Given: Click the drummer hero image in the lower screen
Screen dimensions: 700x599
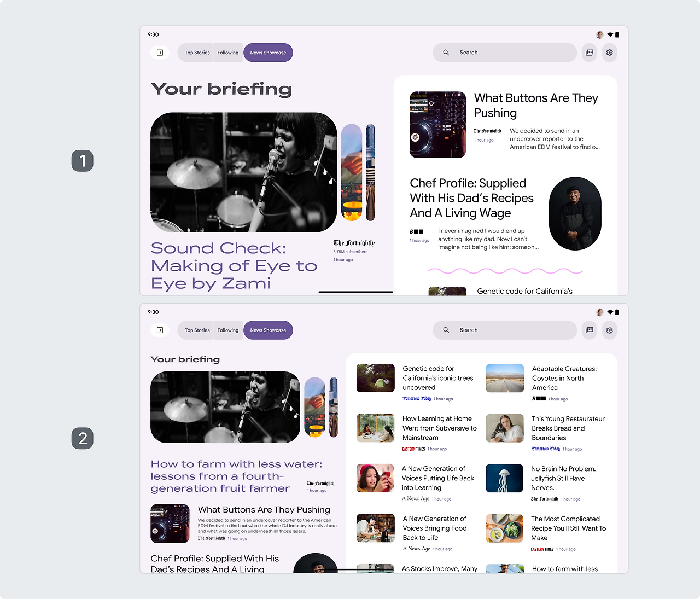Looking at the screenshot, I should click(x=225, y=407).
